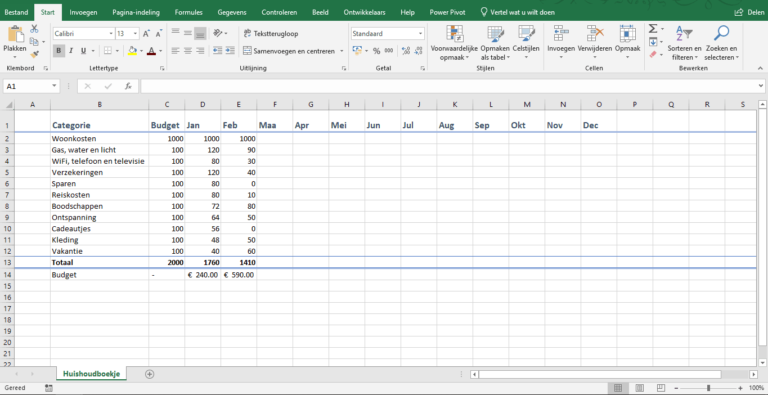Toggle Italic formatting
The width and height of the screenshot is (768, 395).
coord(71,50)
